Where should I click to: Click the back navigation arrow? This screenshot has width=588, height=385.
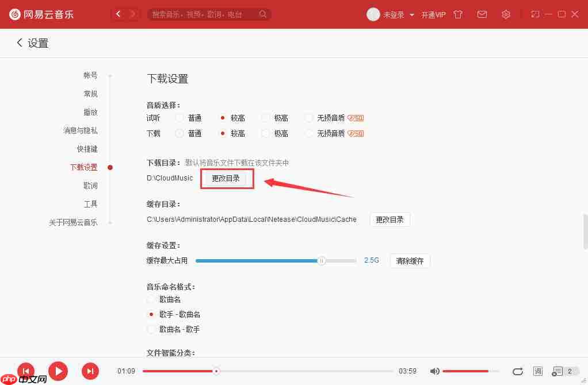119,14
